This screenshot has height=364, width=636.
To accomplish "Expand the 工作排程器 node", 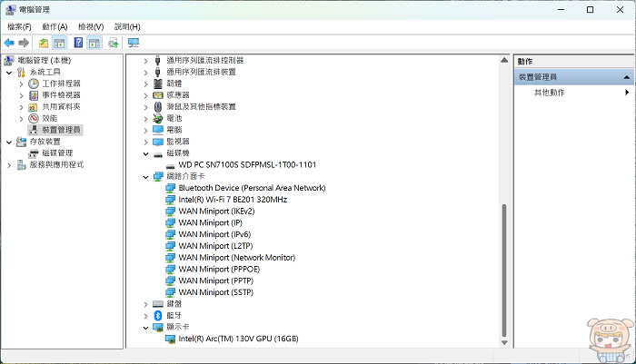I will 22,84.
